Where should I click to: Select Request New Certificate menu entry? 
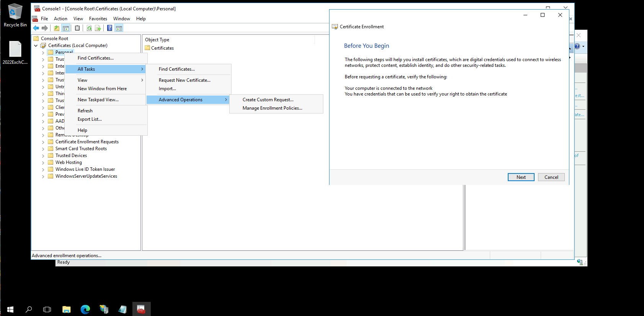[x=184, y=80]
